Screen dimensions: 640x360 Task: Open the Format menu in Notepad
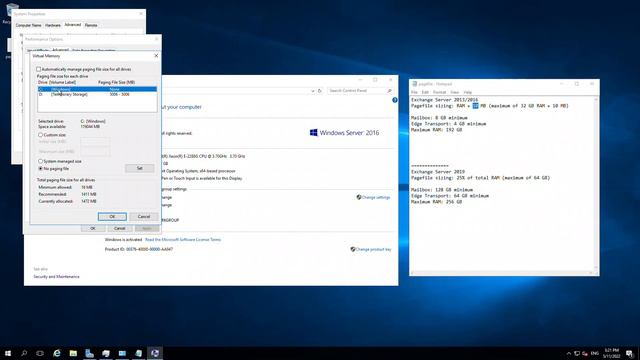click(x=440, y=92)
